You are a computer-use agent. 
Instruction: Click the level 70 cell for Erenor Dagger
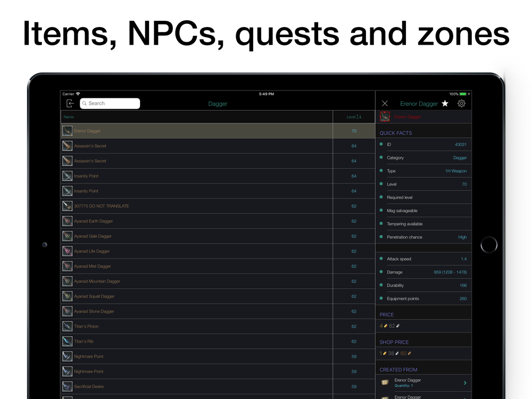354,131
